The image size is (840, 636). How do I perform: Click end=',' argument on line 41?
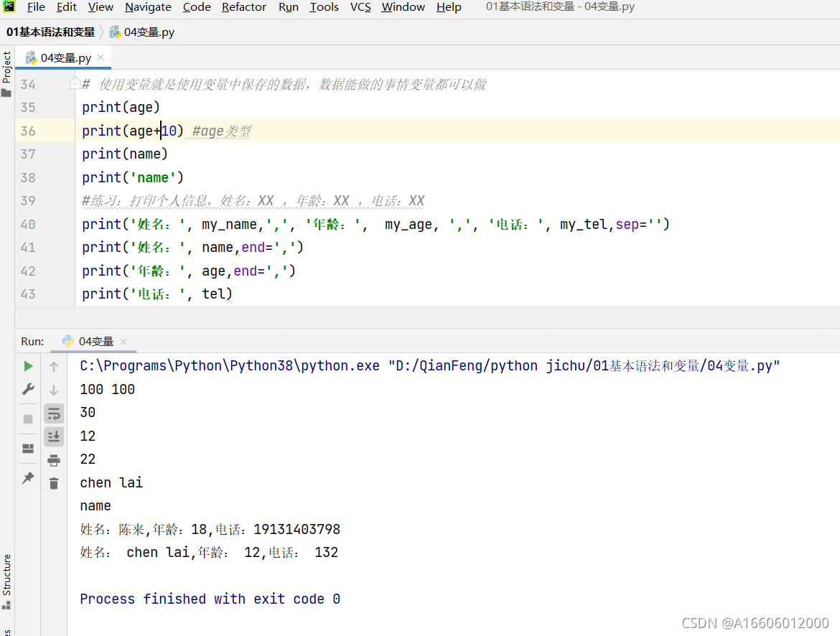tap(269, 248)
